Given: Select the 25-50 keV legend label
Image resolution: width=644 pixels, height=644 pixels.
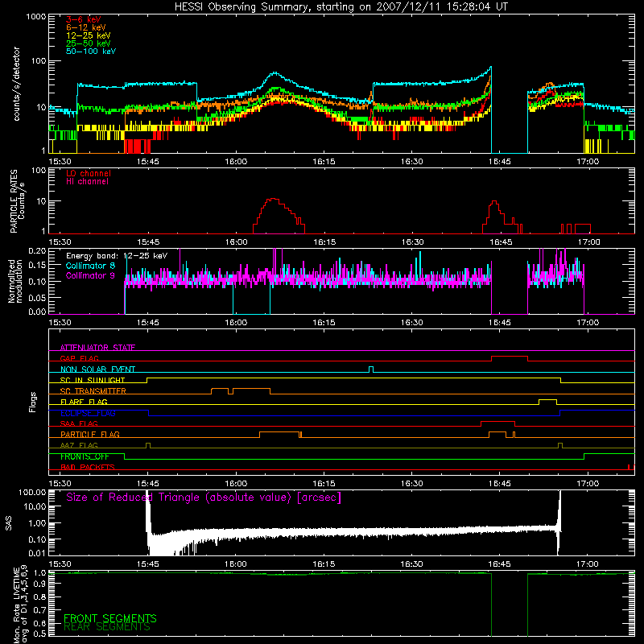Looking at the screenshot, I should click(x=89, y=43).
